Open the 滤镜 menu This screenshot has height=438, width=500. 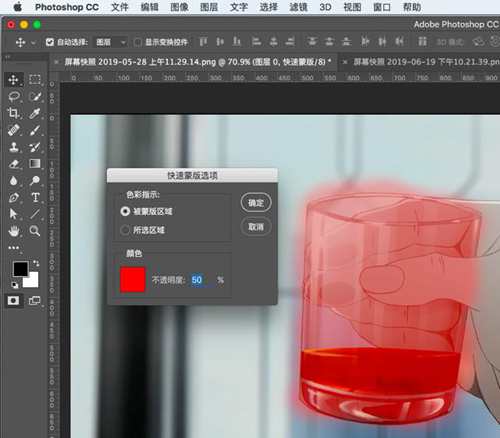(x=298, y=7)
